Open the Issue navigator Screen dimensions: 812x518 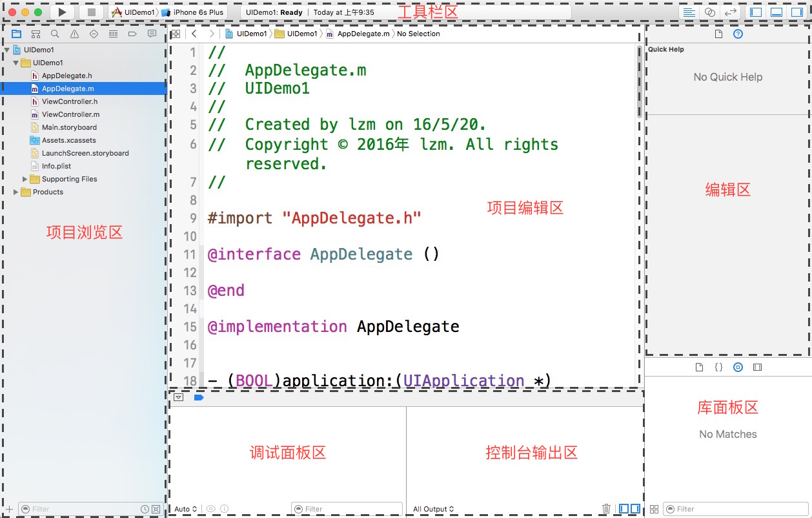tap(74, 34)
